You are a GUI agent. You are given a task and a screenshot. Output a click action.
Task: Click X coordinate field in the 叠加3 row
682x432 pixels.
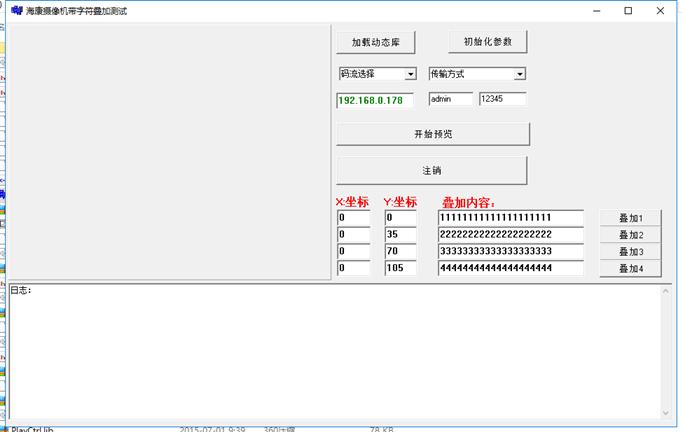coord(354,251)
